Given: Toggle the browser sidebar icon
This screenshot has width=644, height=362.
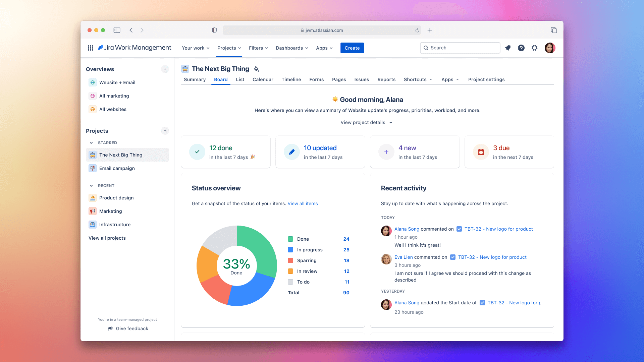Looking at the screenshot, I should point(117,30).
